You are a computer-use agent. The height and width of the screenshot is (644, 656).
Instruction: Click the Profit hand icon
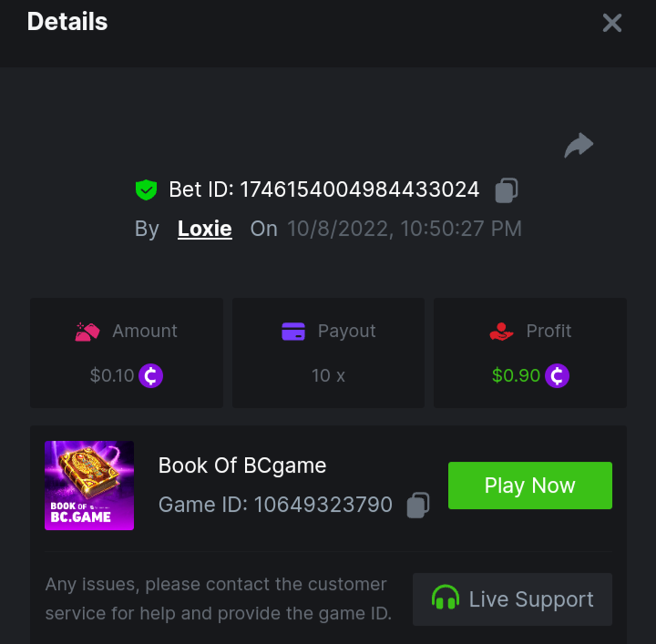coord(502,332)
